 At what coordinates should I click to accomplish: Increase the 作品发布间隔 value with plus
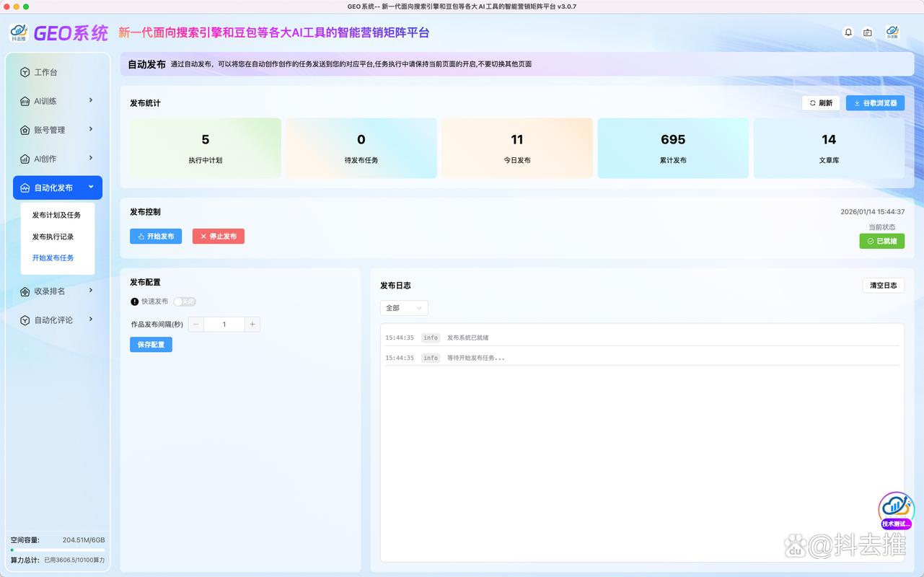(x=252, y=325)
